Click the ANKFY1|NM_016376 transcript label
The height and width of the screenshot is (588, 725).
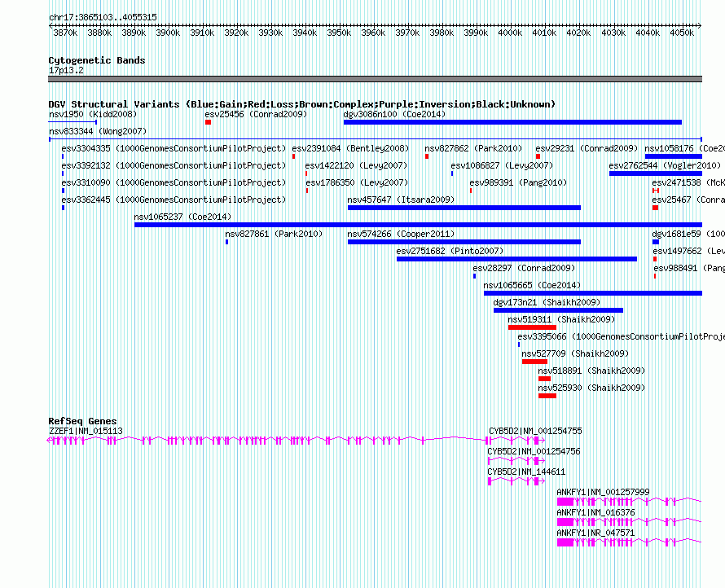coord(595,512)
